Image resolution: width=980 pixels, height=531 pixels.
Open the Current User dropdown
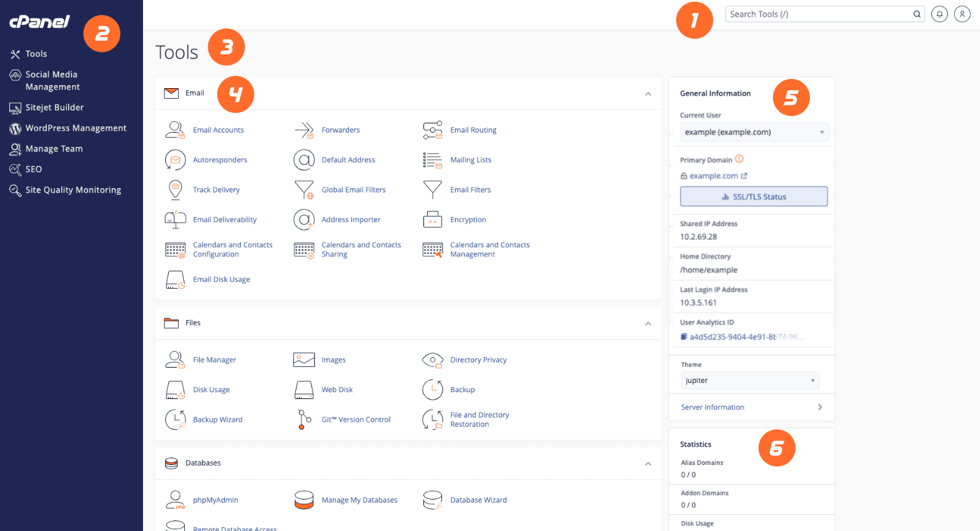(754, 132)
